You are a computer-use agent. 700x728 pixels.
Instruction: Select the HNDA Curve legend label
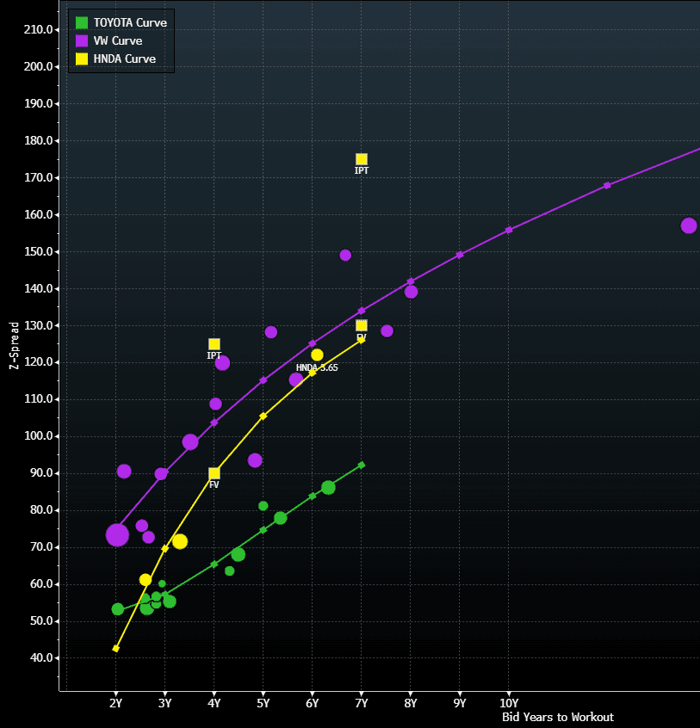(124, 59)
